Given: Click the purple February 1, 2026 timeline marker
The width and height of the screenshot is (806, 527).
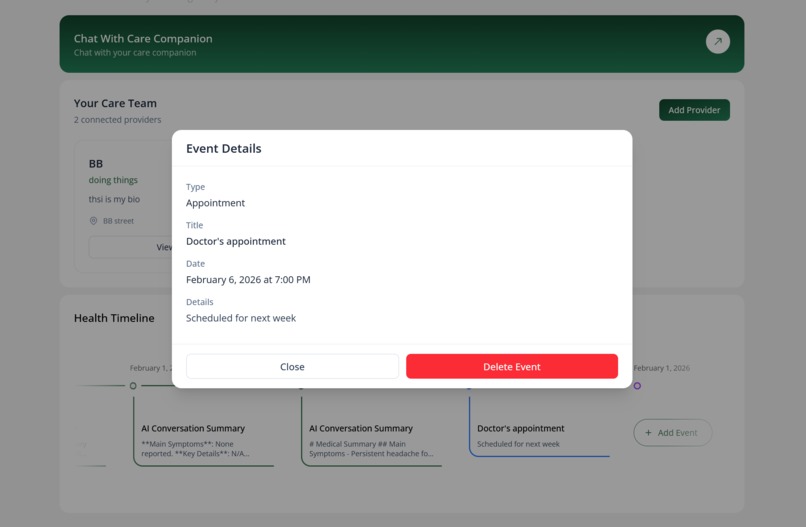Looking at the screenshot, I should [637, 386].
